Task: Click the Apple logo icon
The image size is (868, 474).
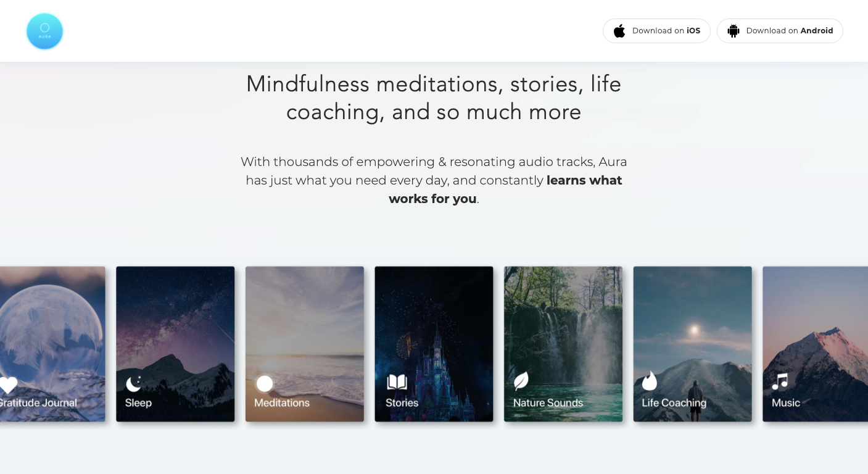Action: coord(619,31)
